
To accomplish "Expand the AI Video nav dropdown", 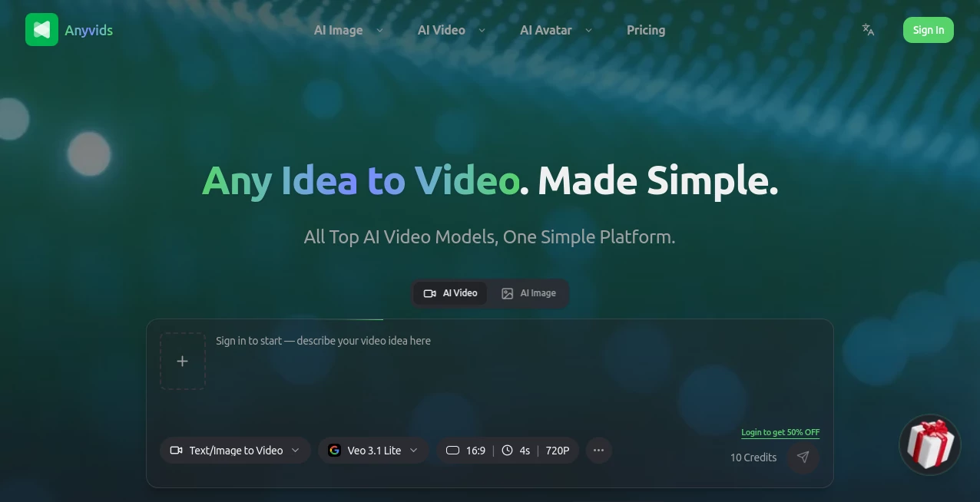I will point(452,30).
